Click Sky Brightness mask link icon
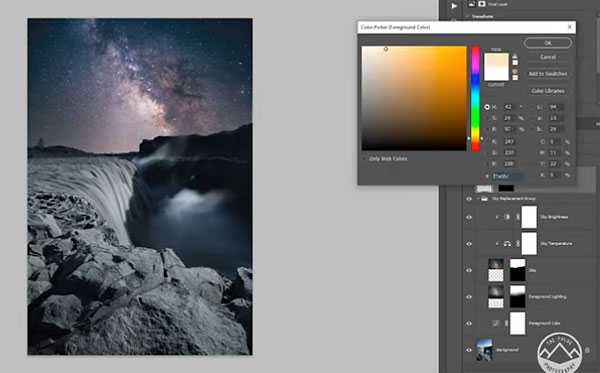This screenshot has height=373, width=600. click(x=518, y=217)
